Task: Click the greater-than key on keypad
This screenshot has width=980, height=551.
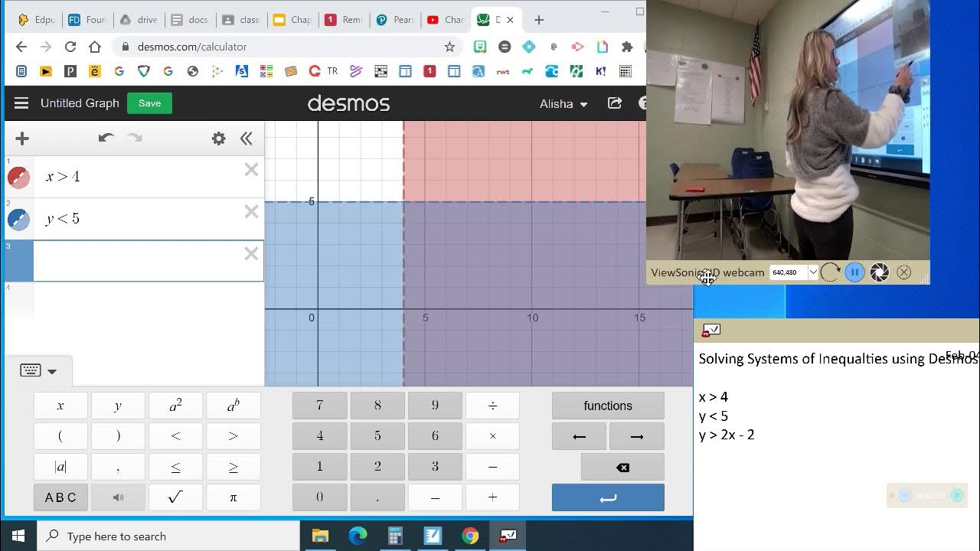Action: click(234, 436)
